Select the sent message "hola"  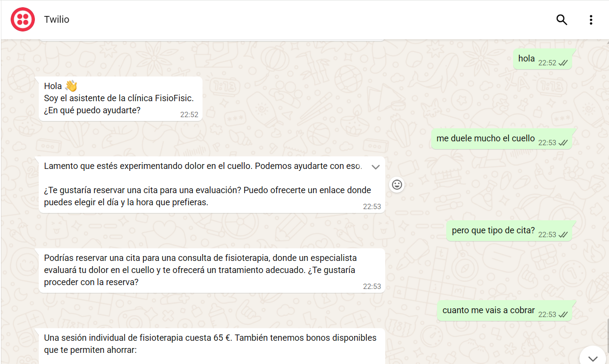[x=542, y=59]
